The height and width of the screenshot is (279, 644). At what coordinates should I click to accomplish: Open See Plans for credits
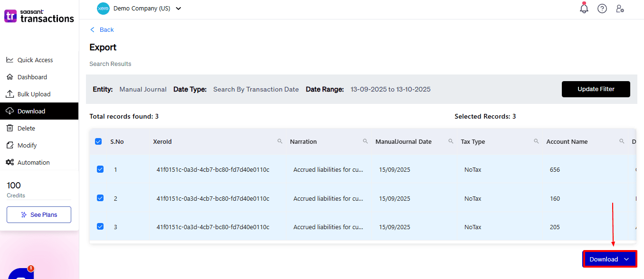[x=38, y=214]
